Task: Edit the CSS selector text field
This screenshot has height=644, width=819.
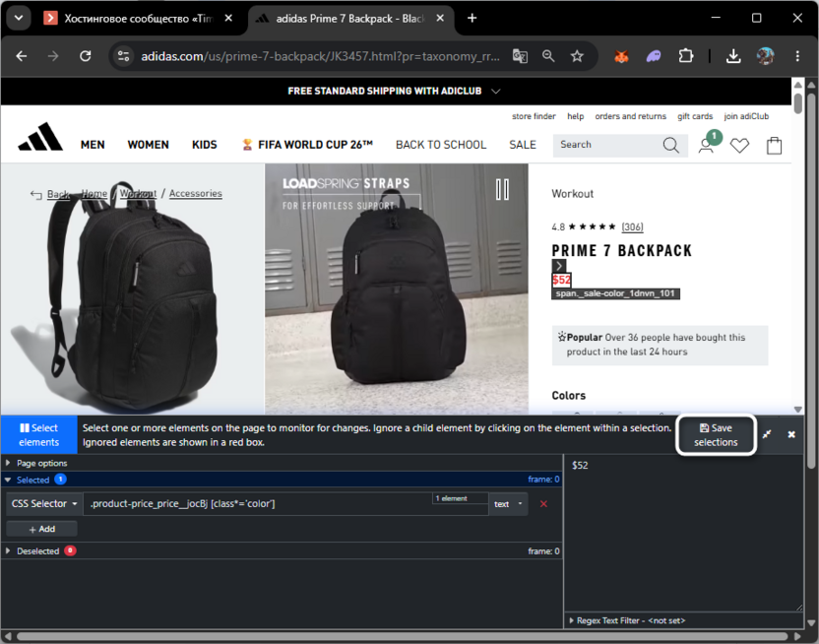Action: click(285, 503)
